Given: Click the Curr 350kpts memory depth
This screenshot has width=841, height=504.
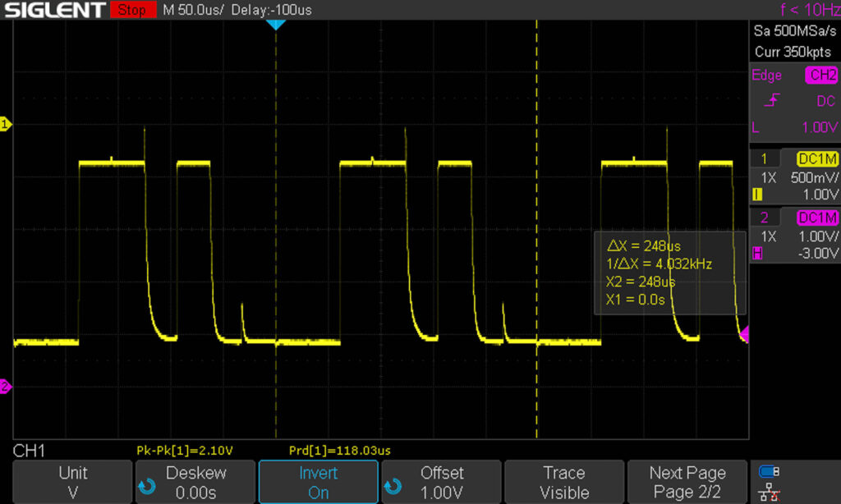Looking at the screenshot, I should point(793,52).
